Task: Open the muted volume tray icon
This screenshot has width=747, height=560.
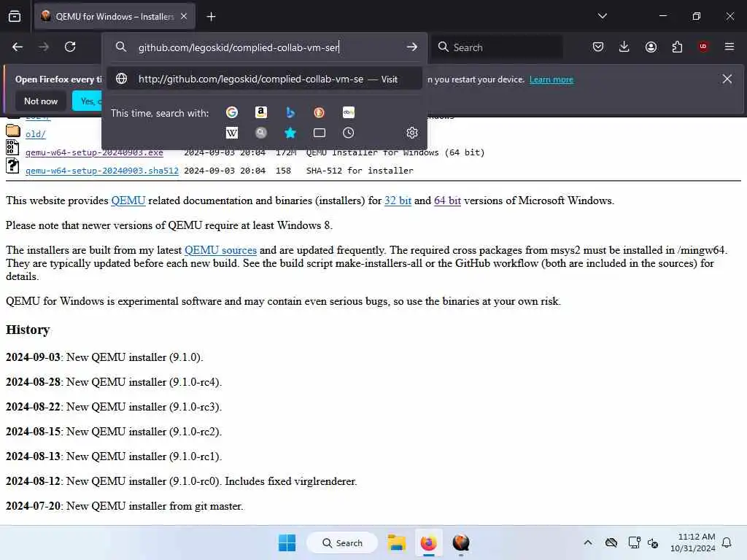Action: (x=653, y=542)
